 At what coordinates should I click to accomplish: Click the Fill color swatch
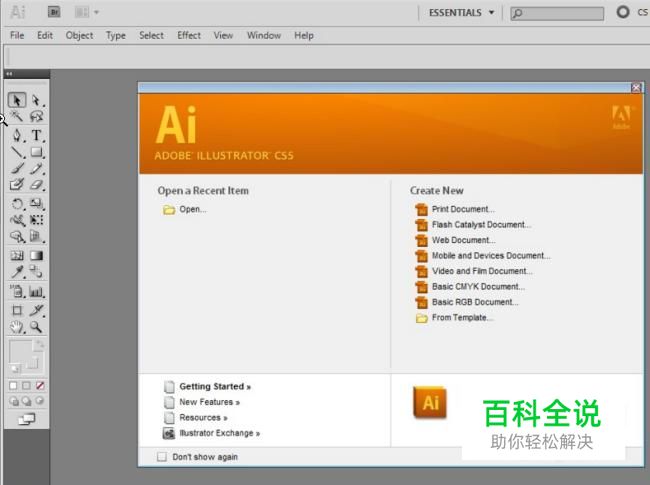[20, 352]
